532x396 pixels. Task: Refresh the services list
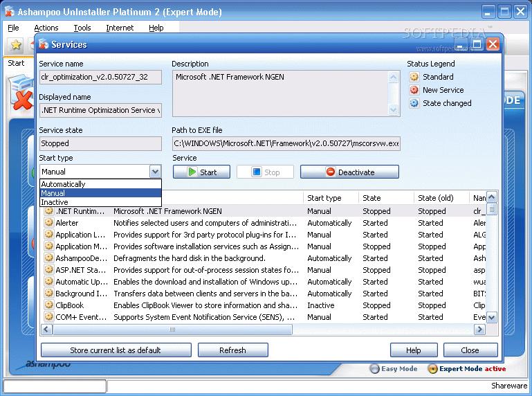[x=232, y=350]
